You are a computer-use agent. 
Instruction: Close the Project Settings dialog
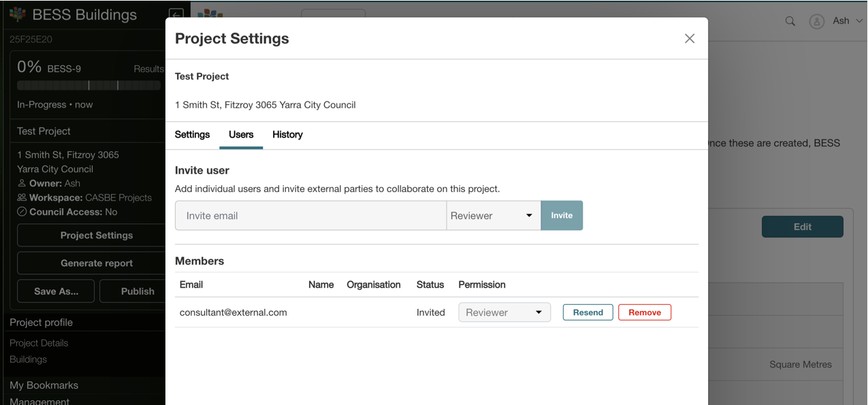(689, 39)
